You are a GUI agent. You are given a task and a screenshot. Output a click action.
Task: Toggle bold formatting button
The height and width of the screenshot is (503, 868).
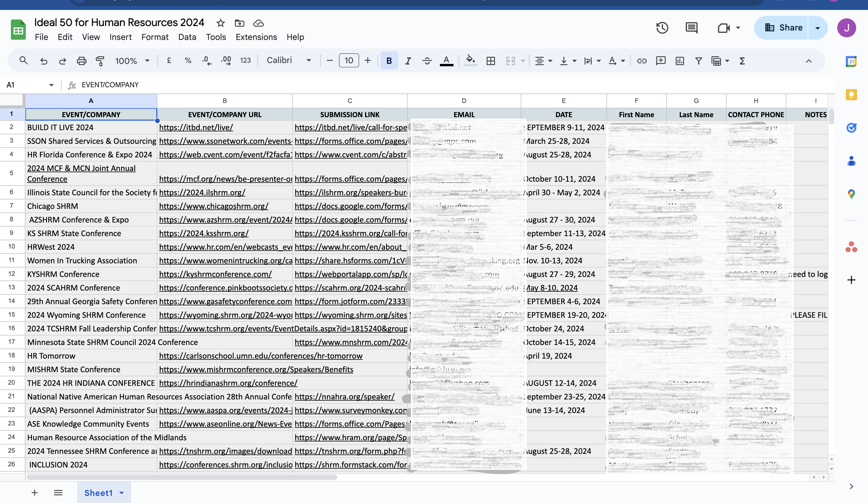point(389,61)
